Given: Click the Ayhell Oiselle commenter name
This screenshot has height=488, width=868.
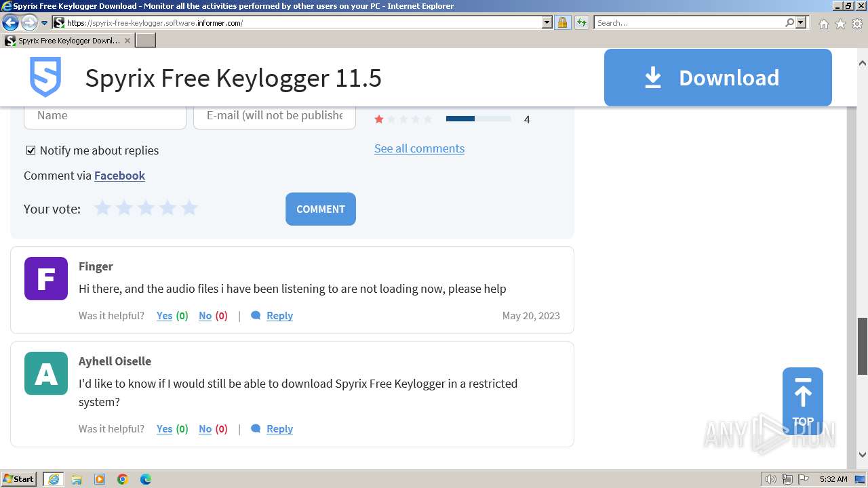Looking at the screenshot, I should pyautogui.click(x=115, y=361).
